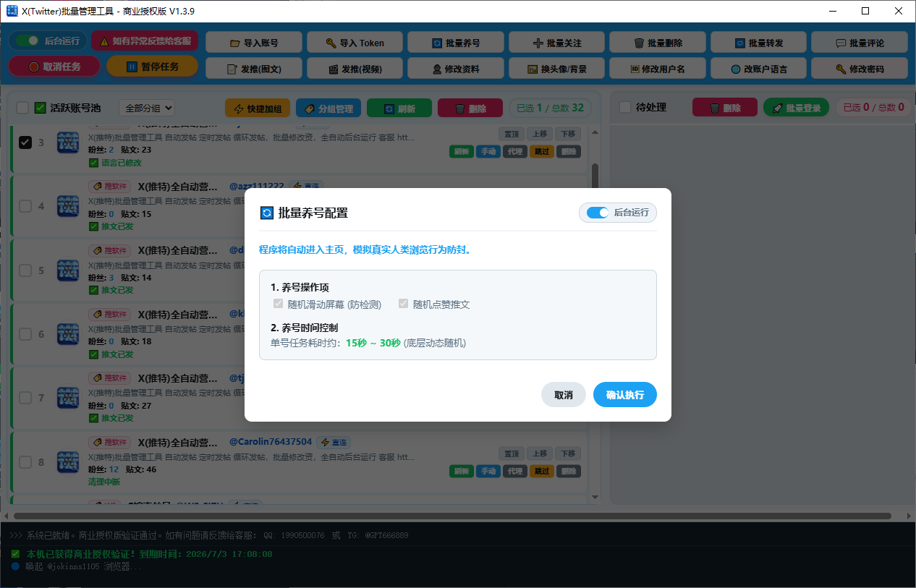The height and width of the screenshot is (588, 916).
Task: Click the 直连 lightning tag beside @Carolin76437504
Action: (x=334, y=442)
